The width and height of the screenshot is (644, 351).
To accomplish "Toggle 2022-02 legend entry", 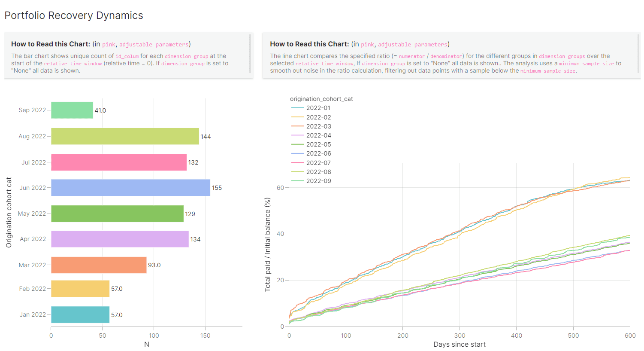I will pos(311,117).
